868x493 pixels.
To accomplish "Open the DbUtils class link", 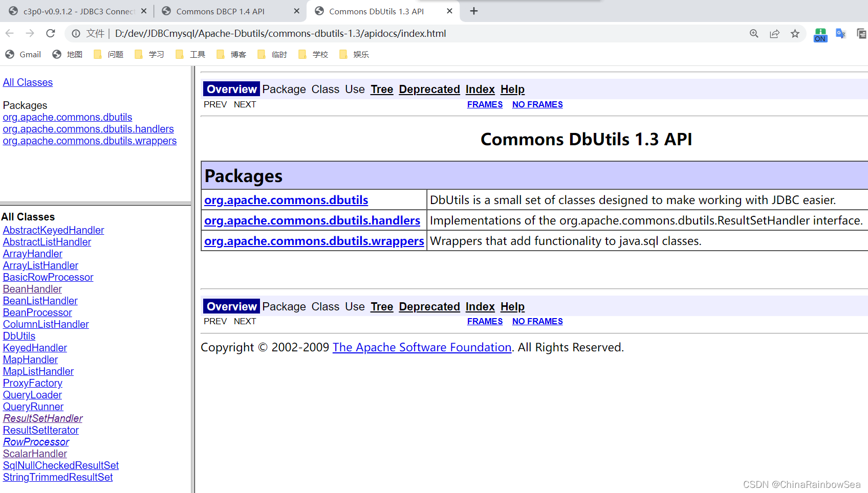I will pyautogui.click(x=19, y=336).
